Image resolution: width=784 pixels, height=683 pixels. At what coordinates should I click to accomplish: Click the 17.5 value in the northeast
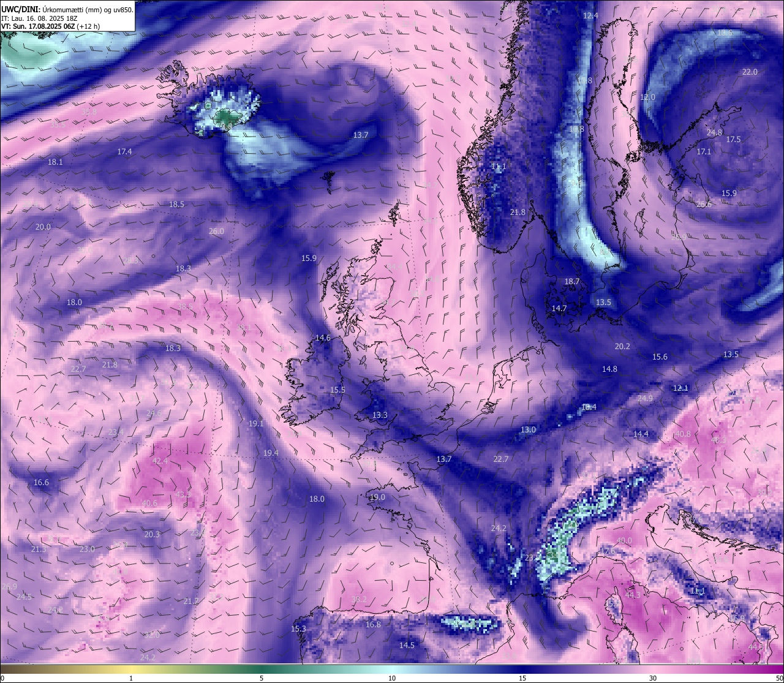[x=733, y=139]
